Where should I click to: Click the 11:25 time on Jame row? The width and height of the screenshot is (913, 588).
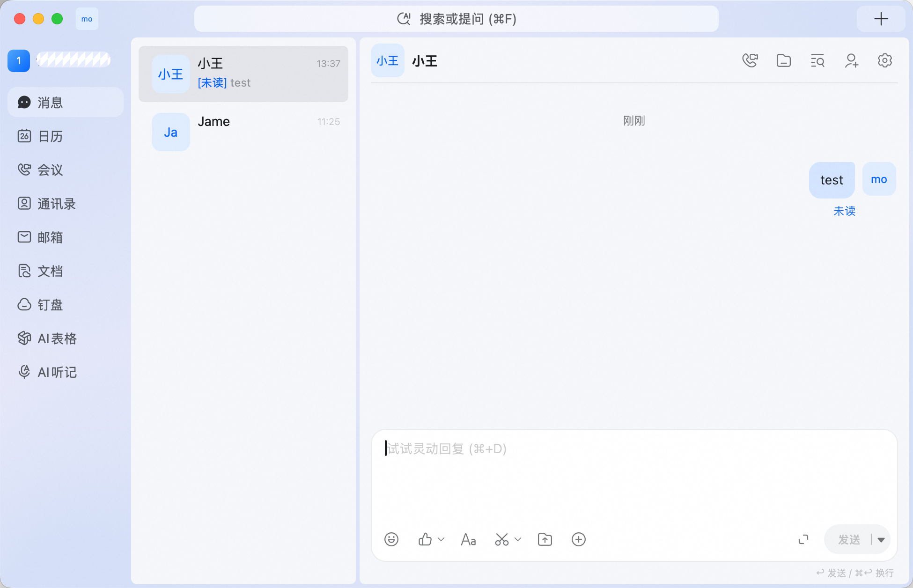[x=329, y=122]
